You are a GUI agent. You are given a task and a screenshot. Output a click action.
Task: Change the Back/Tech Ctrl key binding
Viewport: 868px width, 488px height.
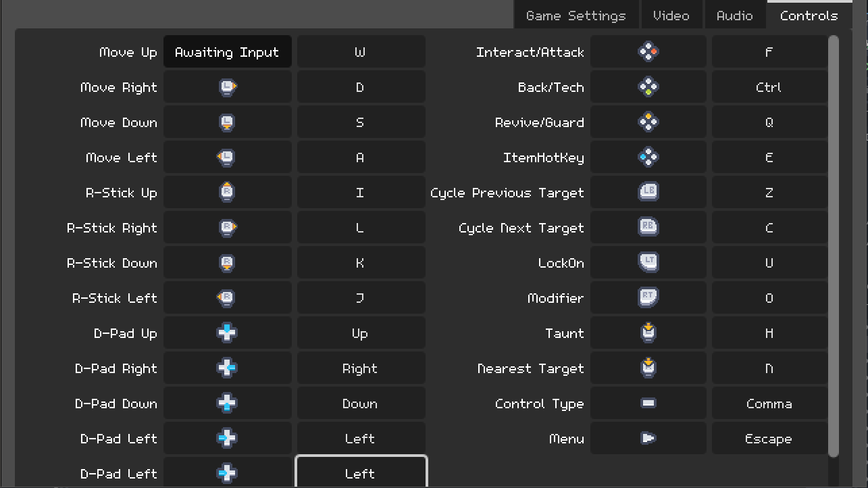click(x=769, y=87)
